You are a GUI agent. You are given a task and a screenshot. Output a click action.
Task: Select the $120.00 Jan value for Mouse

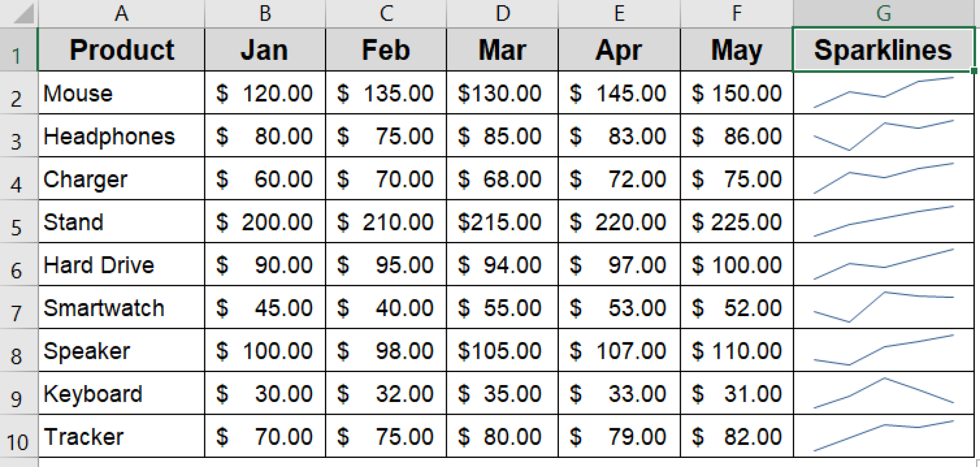pyautogui.click(x=265, y=93)
